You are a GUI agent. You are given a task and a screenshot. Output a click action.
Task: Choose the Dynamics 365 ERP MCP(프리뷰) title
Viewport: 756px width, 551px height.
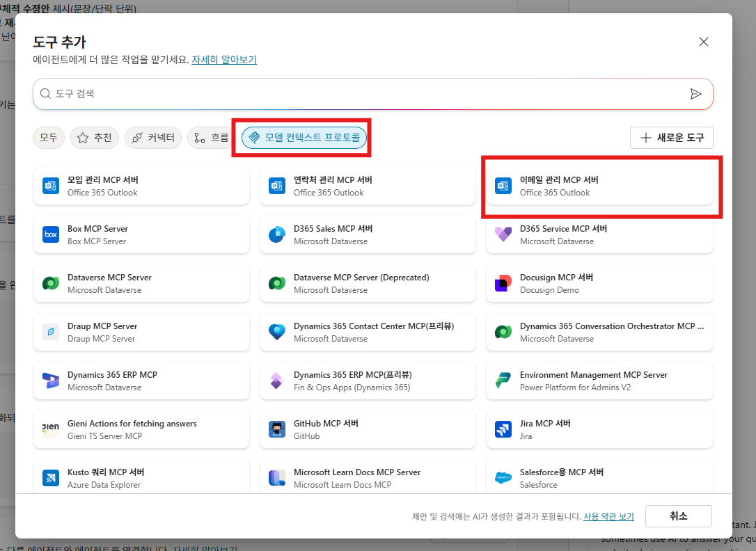(x=352, y=375)
